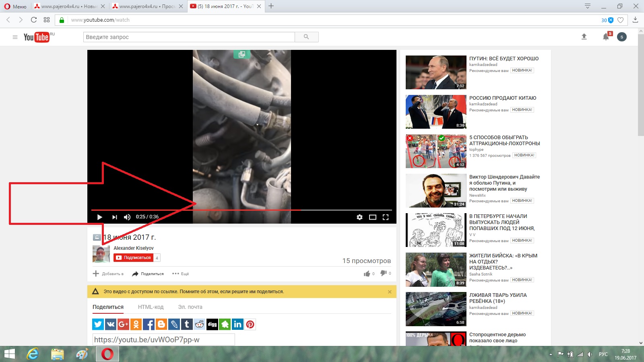Share the video on Tumblr

coord(187,324)
